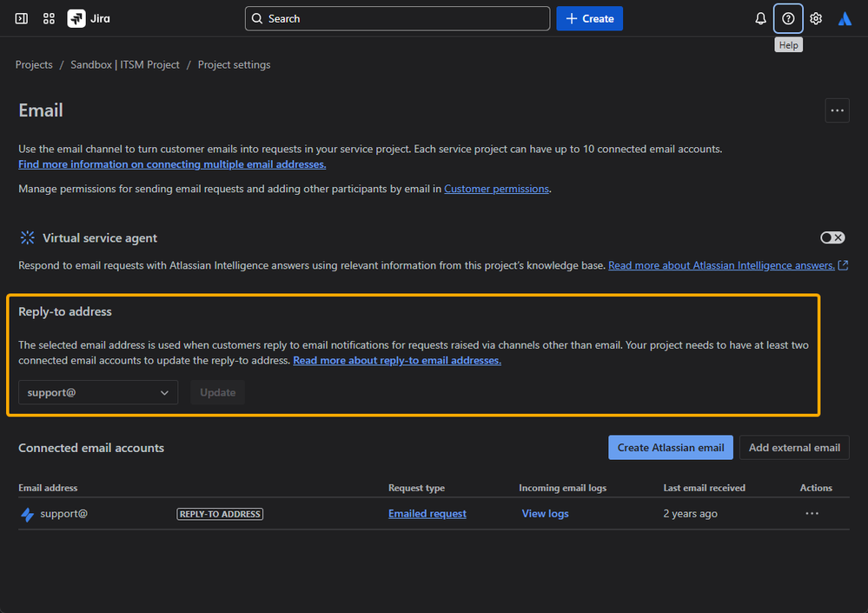Open Sandbox | ITSM Project breadcrumb
This screenshot has height=613, width=868.
[x=125, y=65]
